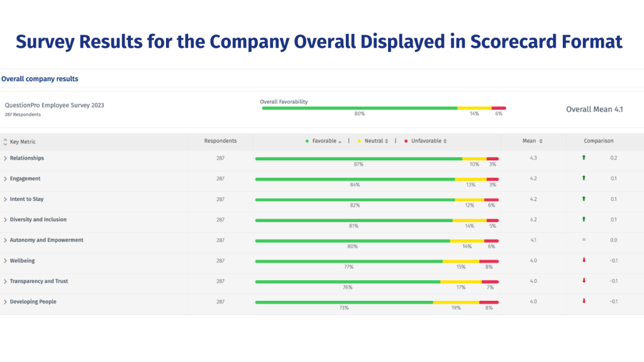The height and width of the screenshot is (362, 644).
Task: Click the 73% Developing People favorable value
Action: (x=344, y=308)
